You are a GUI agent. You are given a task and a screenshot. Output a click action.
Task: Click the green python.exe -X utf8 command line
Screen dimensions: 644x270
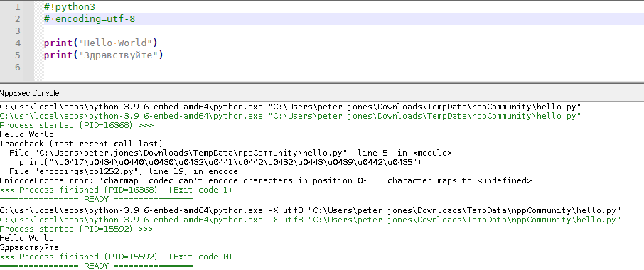[x=311, y=220]
